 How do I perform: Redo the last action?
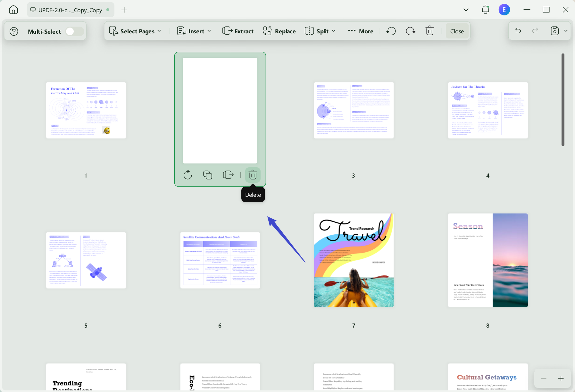[535, 31]
